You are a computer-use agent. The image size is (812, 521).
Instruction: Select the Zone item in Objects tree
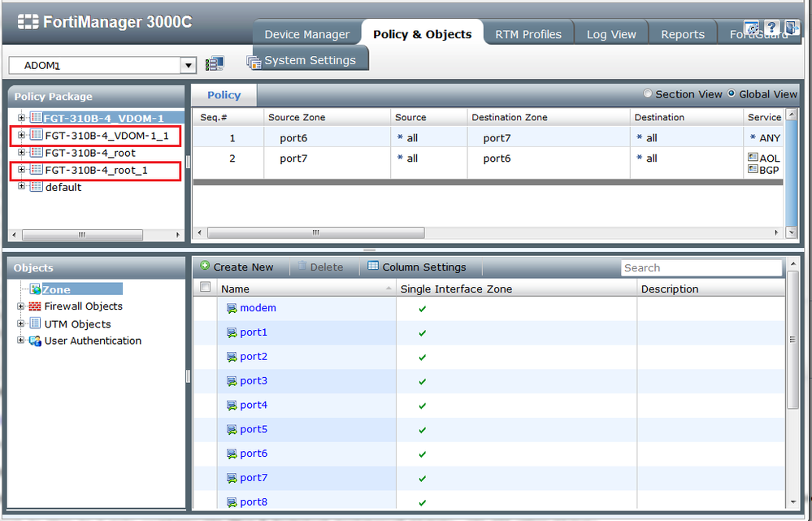coord(56,289)
